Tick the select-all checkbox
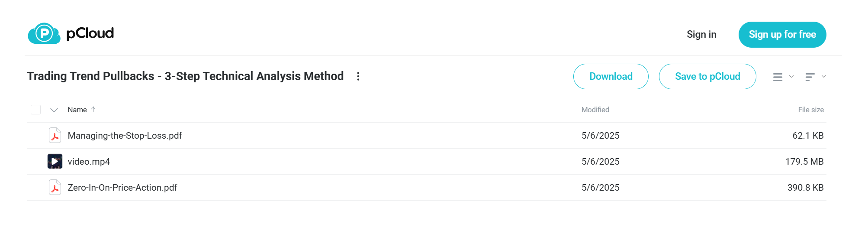868x234 pixels. (36, 110)
